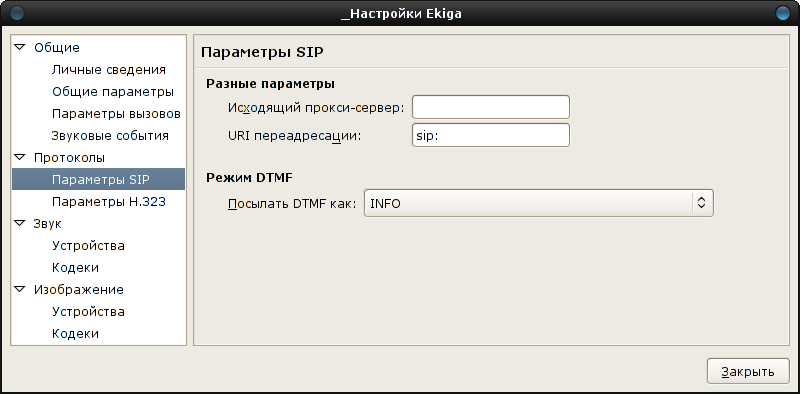800x394 pixels.
Task: Click the Исходящий прокси-сервер input field
Action: pyautogui.click(x=490, y=107)
